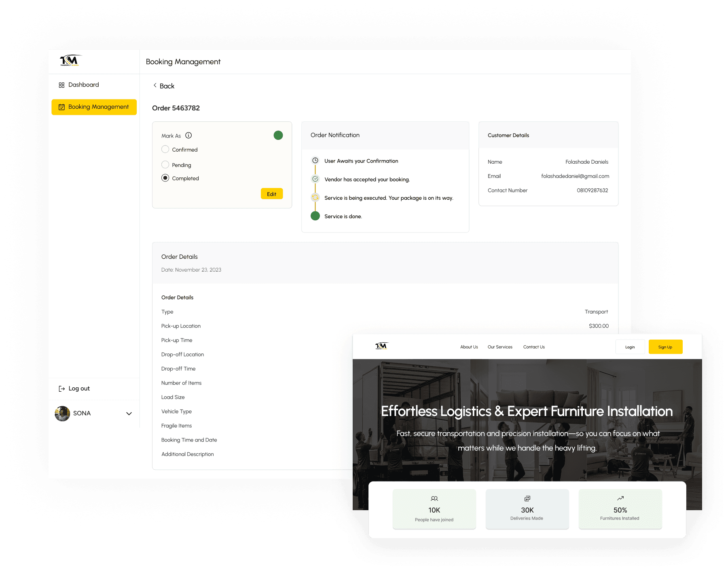
Task: Click the green status dot in Mark As card
Action: 278,135
